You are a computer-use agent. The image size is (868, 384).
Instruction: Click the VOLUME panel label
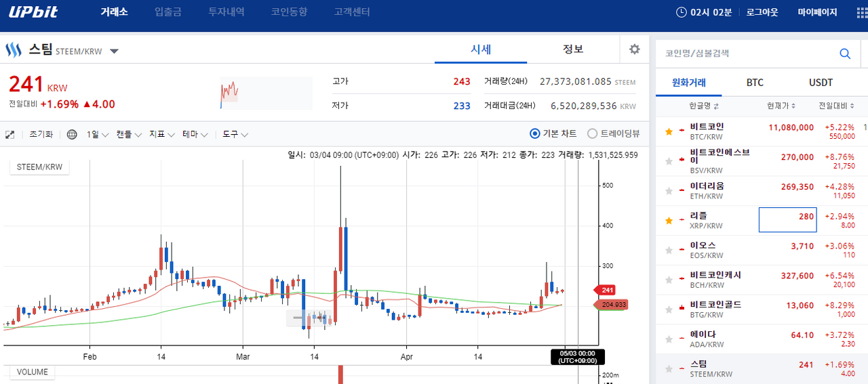coord(32,372)
